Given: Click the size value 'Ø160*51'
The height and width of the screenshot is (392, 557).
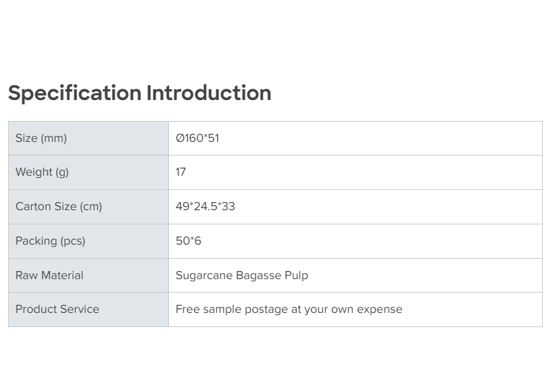Looking at the screenshot, I should click(197, 139).
